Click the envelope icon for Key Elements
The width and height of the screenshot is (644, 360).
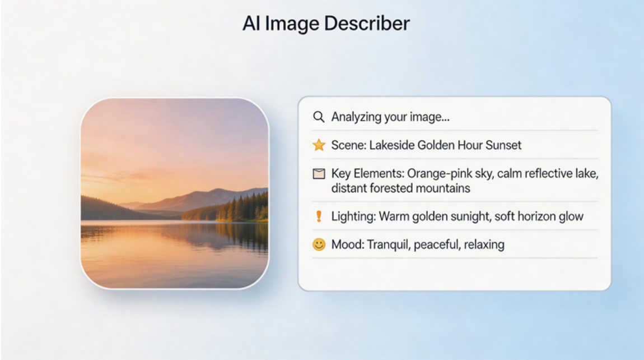[319, 174]
